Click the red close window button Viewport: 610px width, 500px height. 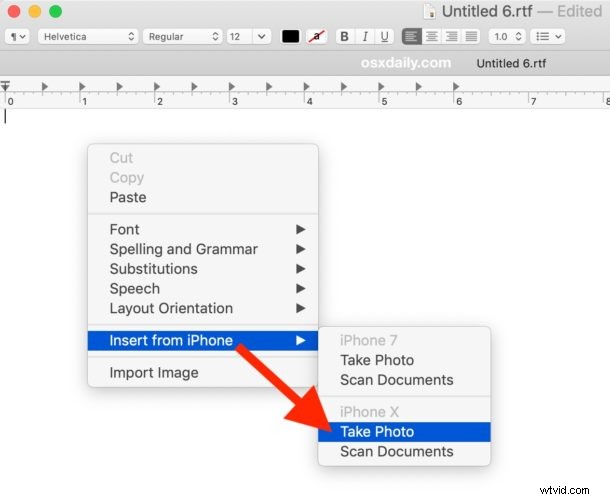pos(14,11)
